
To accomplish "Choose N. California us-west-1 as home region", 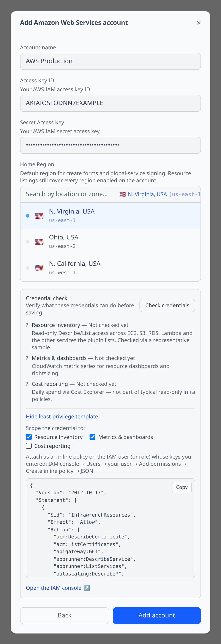I will (110, 268).
